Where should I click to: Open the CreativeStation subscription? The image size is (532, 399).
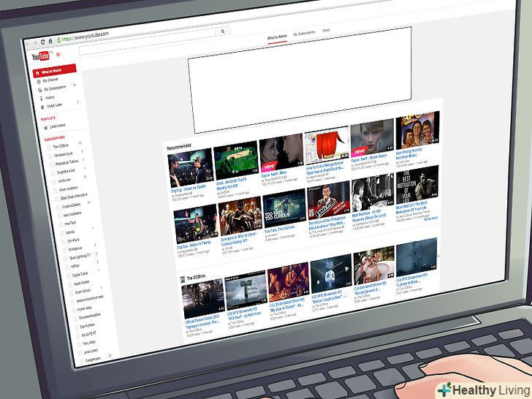tap(71, 205)
